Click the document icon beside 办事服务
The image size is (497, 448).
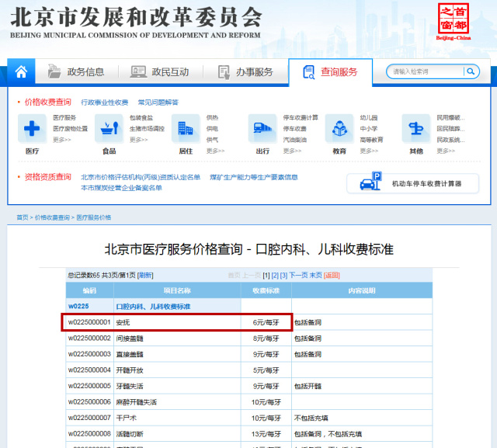pyautogui.click(x=224, y=72)
